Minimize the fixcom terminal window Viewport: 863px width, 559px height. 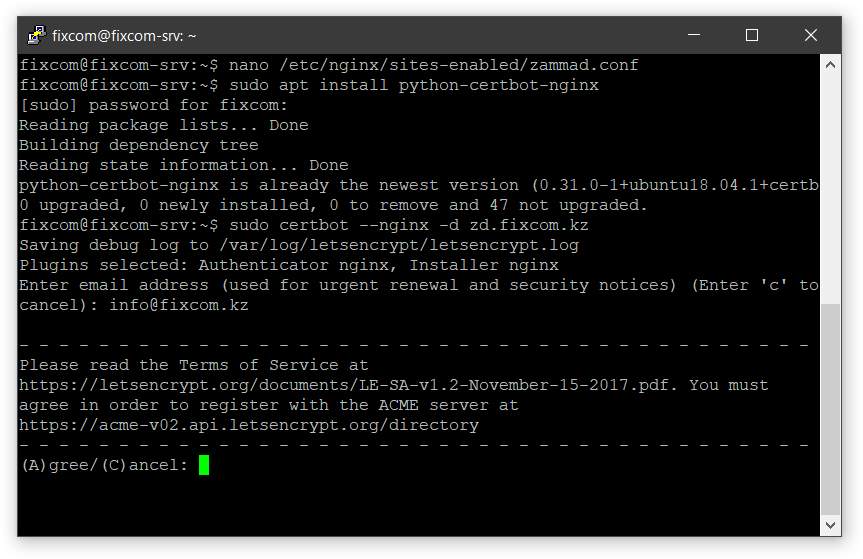pyautogui.click(x=694, y=35)
